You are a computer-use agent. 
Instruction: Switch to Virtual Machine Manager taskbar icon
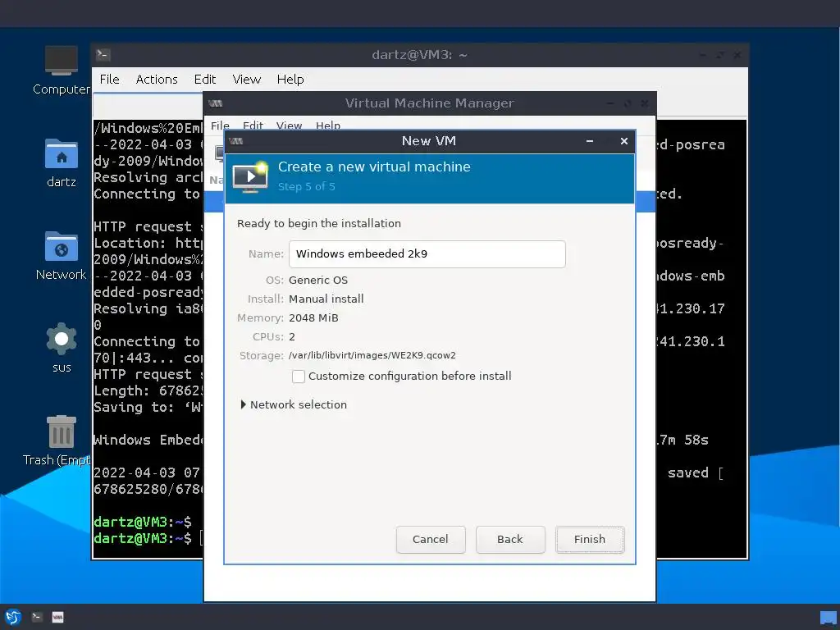click(58, 617)
